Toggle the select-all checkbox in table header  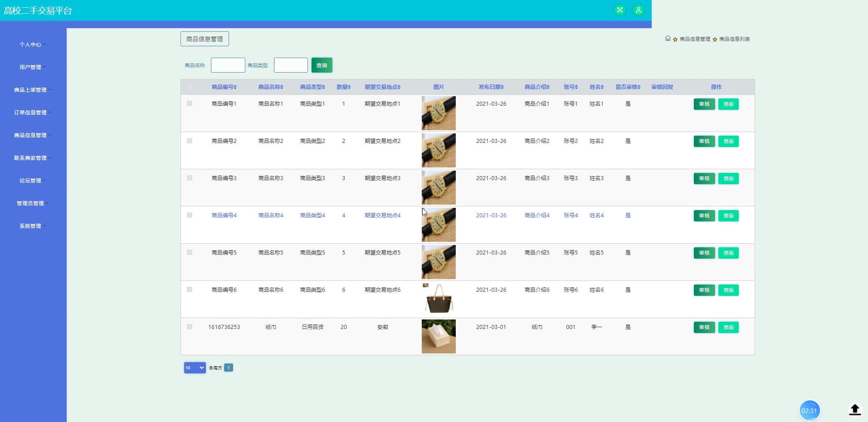tap(190, 87)
